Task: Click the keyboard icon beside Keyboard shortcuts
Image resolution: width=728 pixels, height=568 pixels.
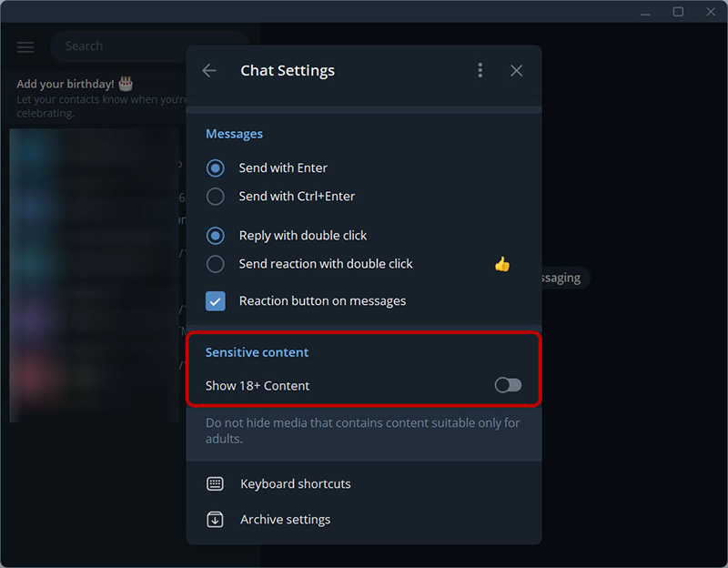Action: [x=215, y=484]
